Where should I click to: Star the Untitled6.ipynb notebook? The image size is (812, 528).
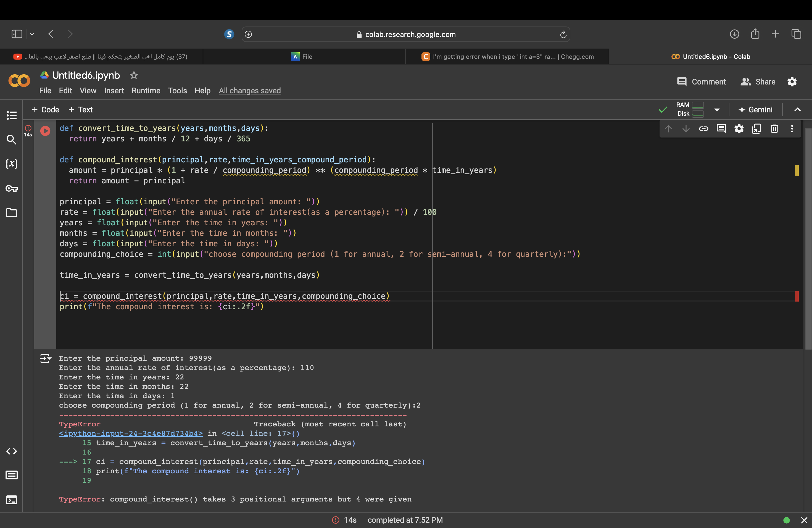[x=134, y=75]
